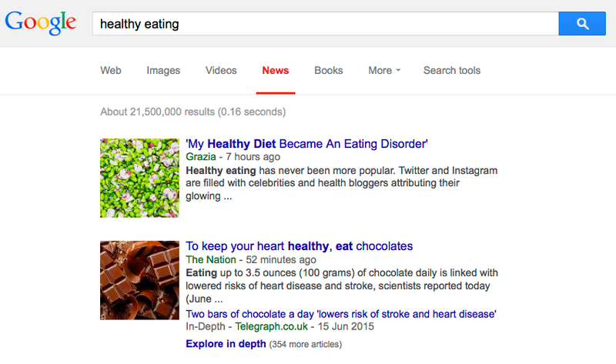The image size is (616, 364).
Task: Open the More dropdown menu
Action: click(384, 70)
